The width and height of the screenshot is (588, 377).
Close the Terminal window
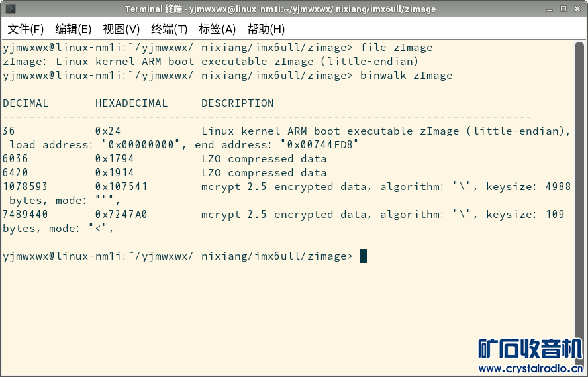(x=578, y=9)
